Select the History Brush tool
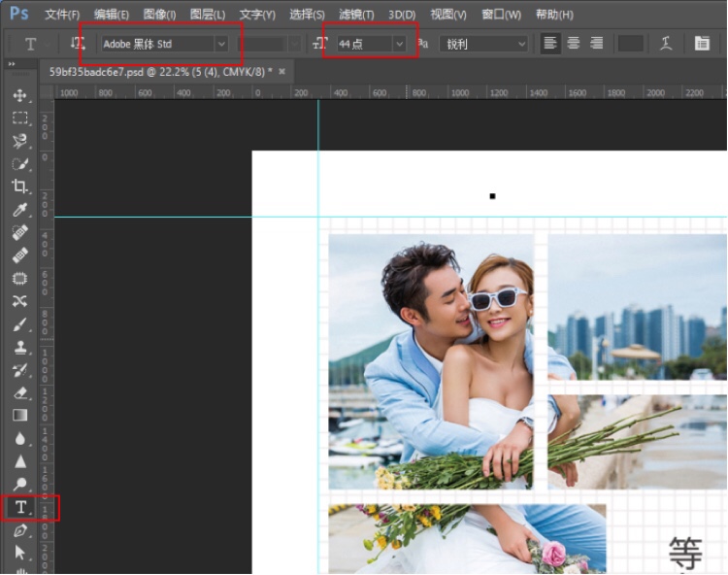728x575 pixels. pyautogui.click(x=19, y=370)
